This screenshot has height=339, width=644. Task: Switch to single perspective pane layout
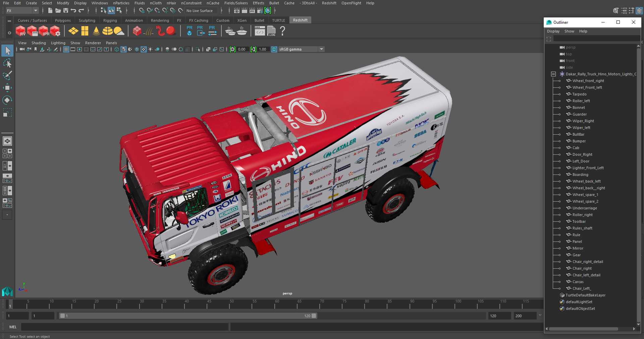tap(7, 141)
